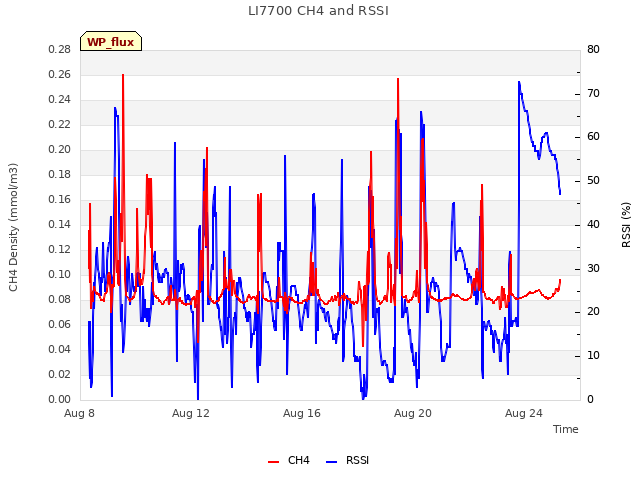Click the 0.04 left axis tick label
The image size is (640, 480).
pos(59,349)
